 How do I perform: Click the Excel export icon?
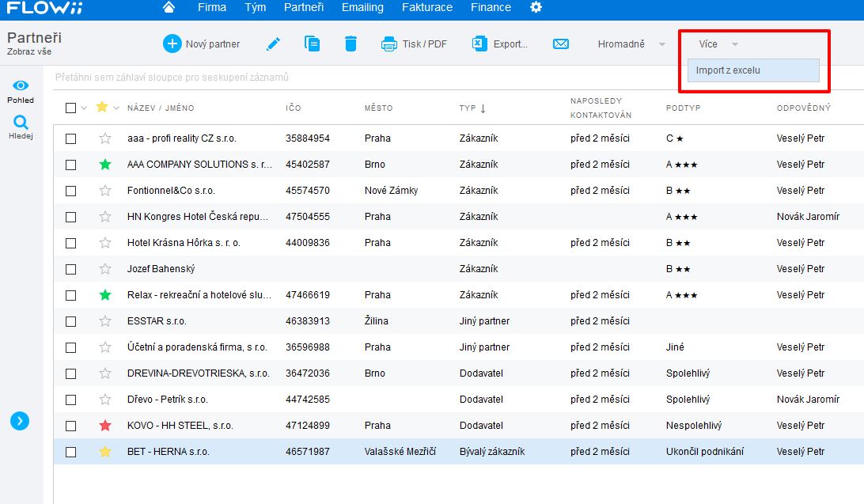point(479,44)
